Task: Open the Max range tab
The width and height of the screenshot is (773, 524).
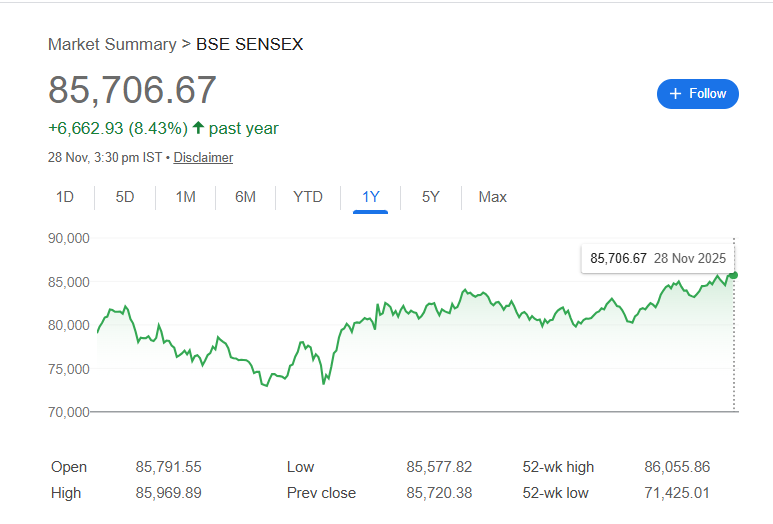Action: coord(492,197)
